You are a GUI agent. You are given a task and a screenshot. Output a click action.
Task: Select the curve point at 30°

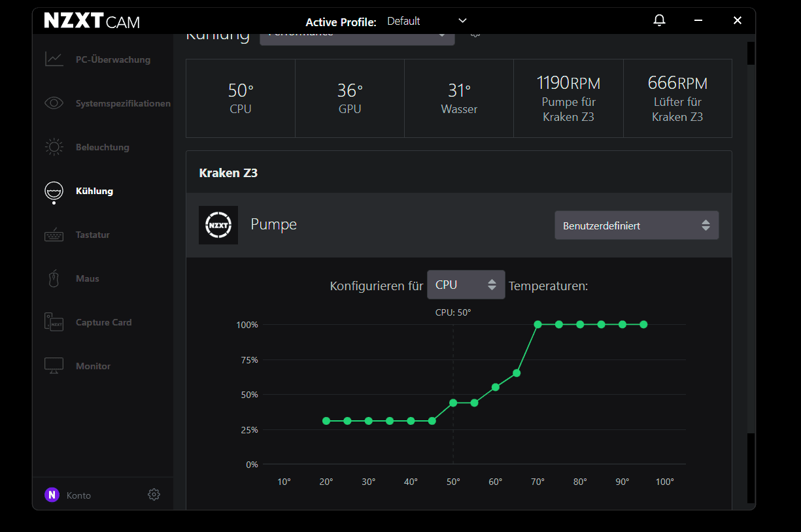tap(369, 421)
